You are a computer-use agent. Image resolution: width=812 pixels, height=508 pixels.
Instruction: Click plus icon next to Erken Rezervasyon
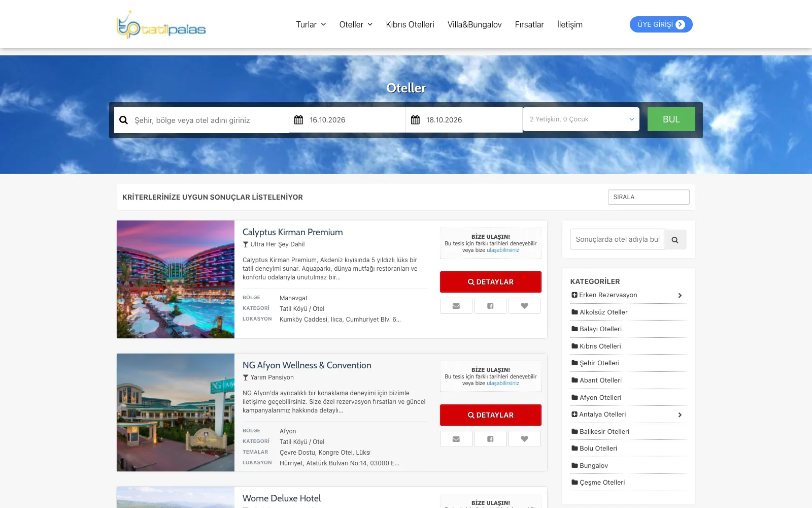(574, 295)
